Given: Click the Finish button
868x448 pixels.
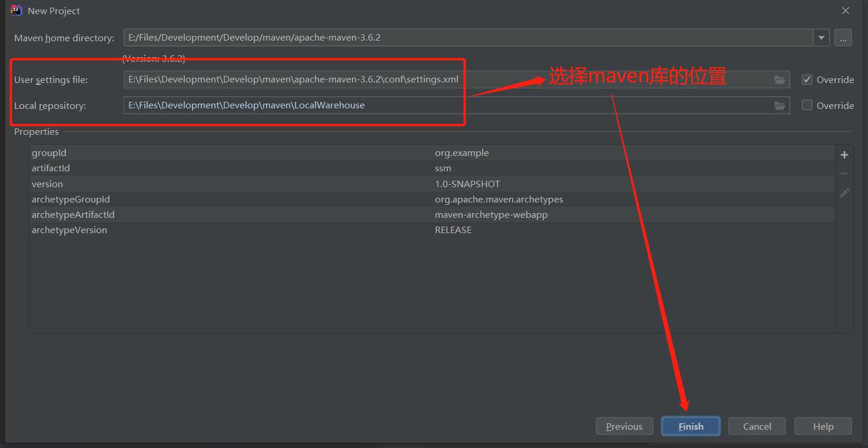Looking at the screenshot, I should tap(691, 426).
